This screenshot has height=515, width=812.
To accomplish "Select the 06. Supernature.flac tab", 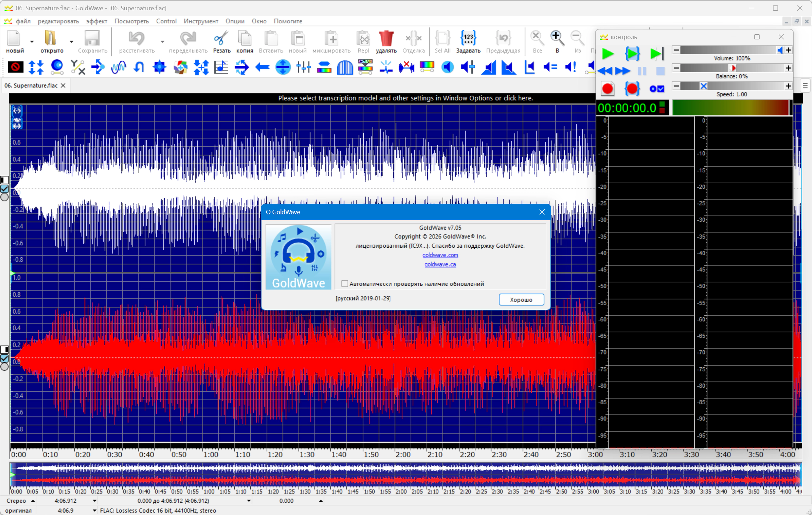I will 31,86.
